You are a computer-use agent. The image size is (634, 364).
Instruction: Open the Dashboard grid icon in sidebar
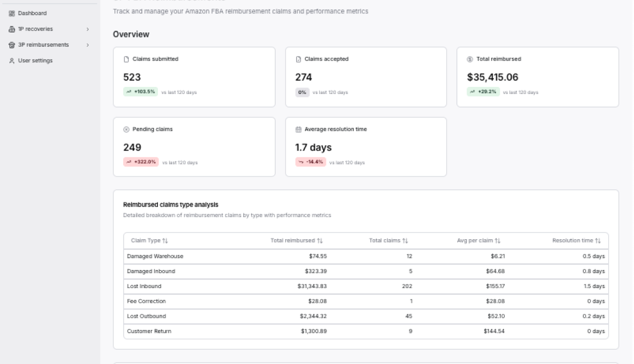[12, 13]
